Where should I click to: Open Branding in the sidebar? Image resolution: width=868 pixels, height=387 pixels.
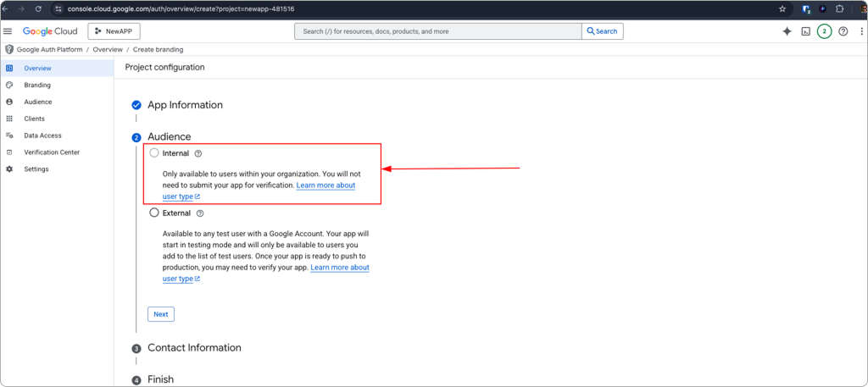click(x=37, y=85)
